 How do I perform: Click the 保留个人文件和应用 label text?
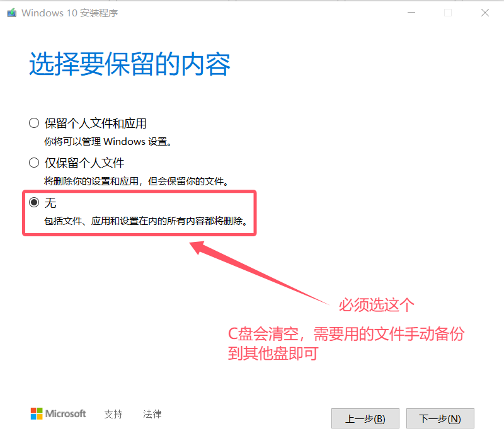[96, 123]
